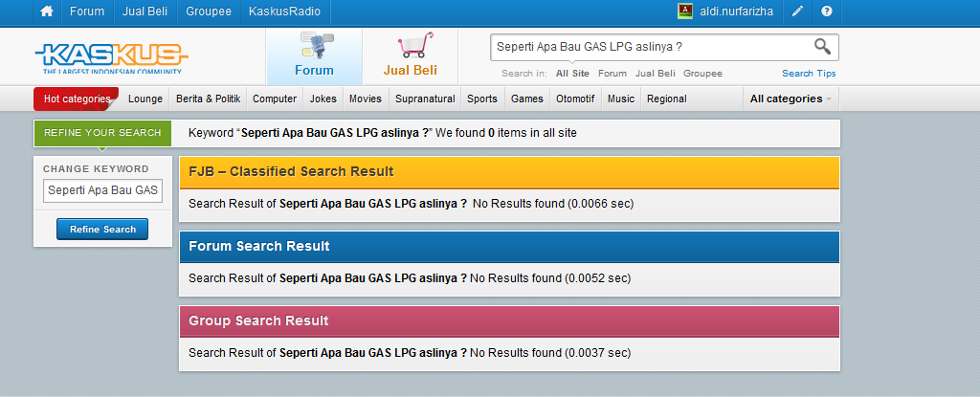980x397 pixels.
Task: Click the user avatar next to aldi.nurfarizha
Action: [685, 11]
